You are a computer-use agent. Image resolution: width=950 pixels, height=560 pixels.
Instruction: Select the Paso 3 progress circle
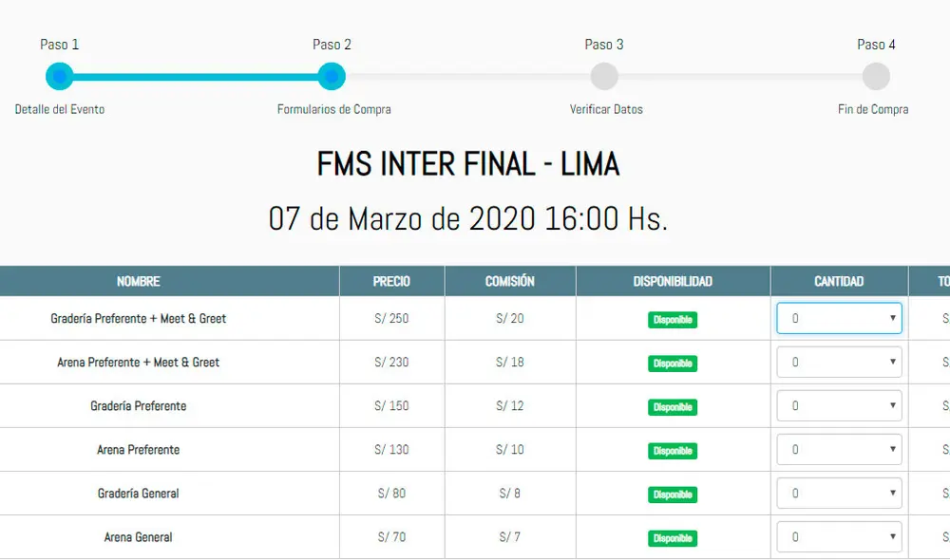[x=604, y=76]
